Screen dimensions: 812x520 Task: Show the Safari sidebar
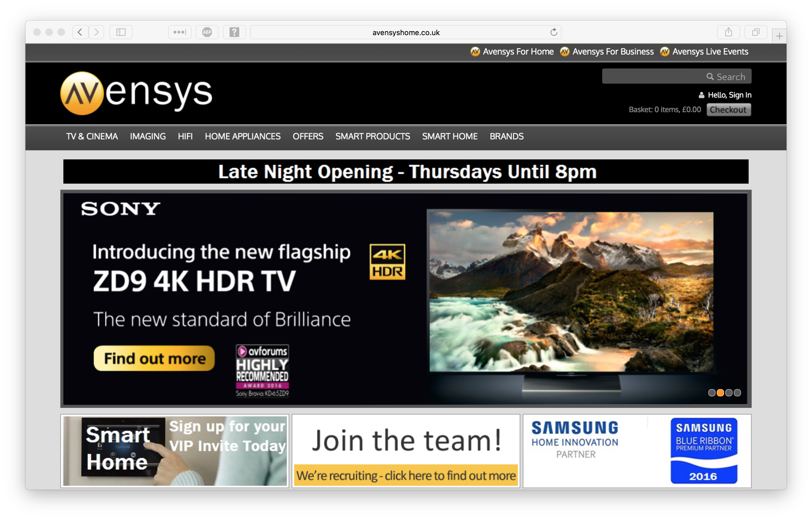(x=121, y=32)
